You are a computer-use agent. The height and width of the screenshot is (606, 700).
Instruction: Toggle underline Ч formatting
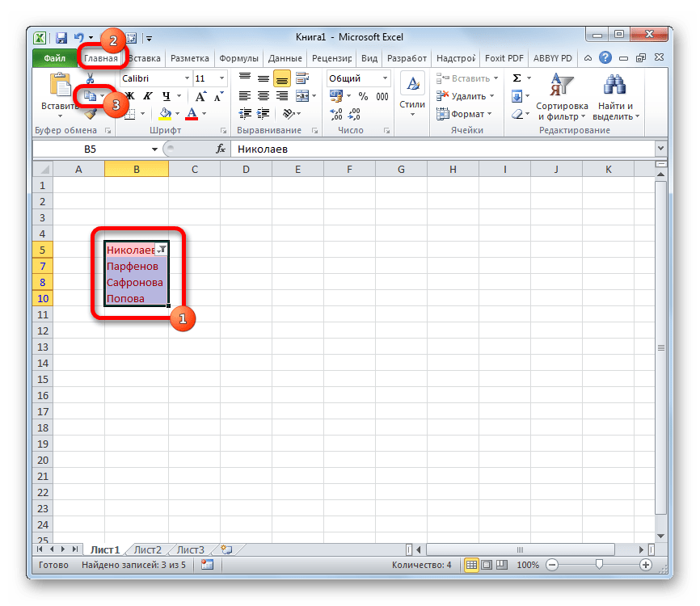point(166,96)
